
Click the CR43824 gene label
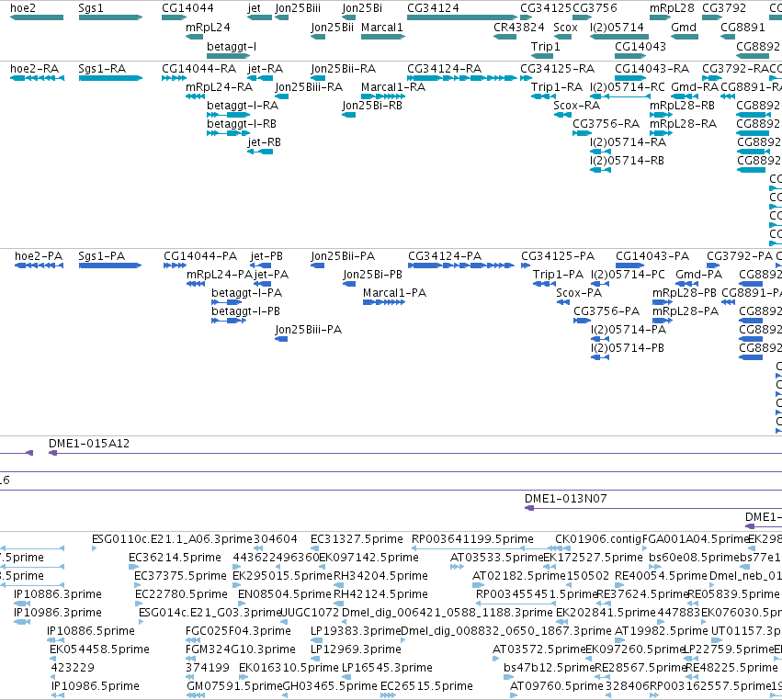click(x=518, y=28)
